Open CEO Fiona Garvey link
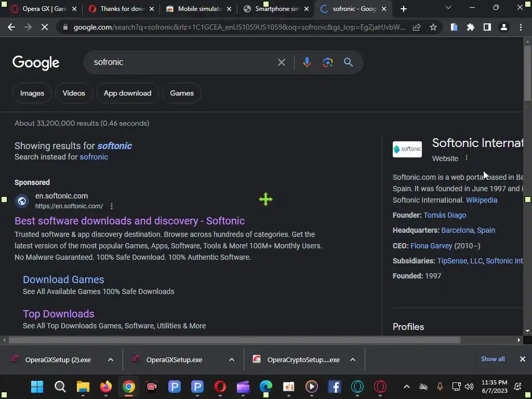This screenshot has height=399, width=532. (431, 246)
